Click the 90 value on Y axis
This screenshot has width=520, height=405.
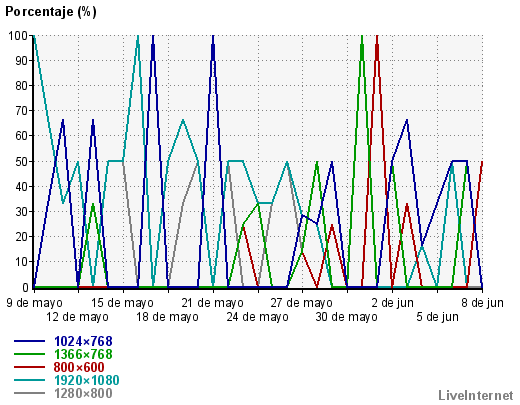point(22,61)
